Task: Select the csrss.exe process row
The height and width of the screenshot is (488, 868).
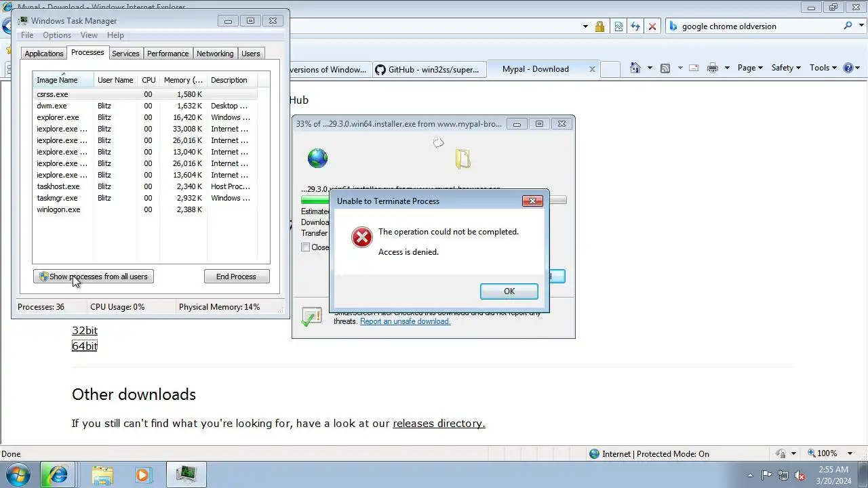Action: [x=145, y=94]
